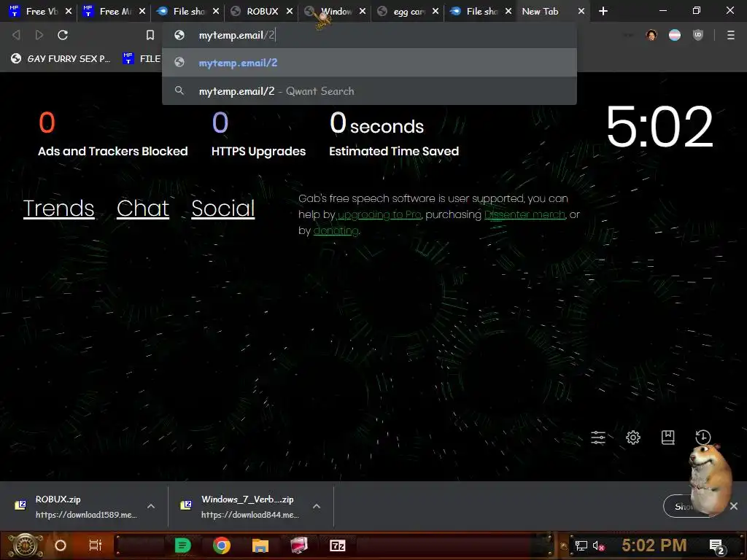Screen dimensions: 747x560
Task: Close the New Tab tab
Action: [581, 11]
